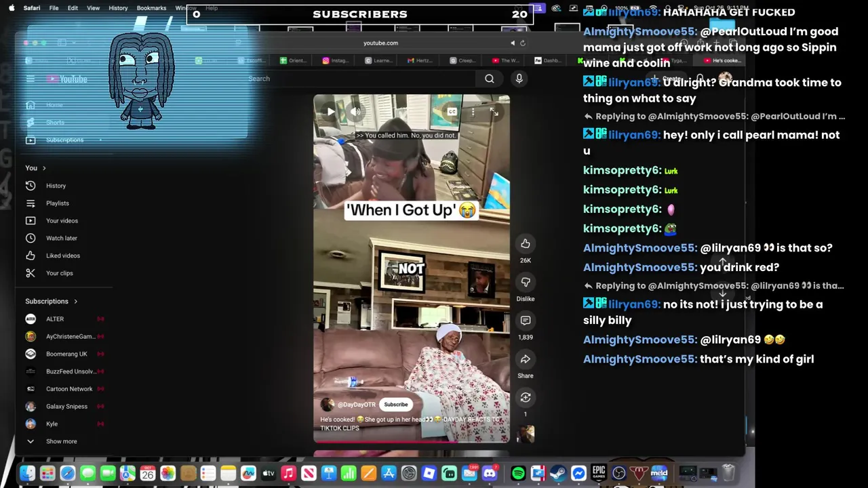This screenshot has width=868, height=488.
Task: Expand the Subscriptions section header
Action: 52,301
